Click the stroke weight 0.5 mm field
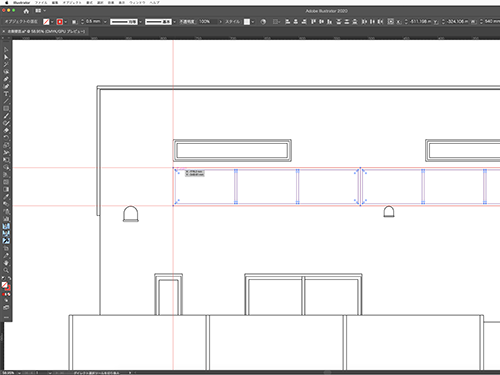The height and width of the screenshot is (375, 500). 94,22
